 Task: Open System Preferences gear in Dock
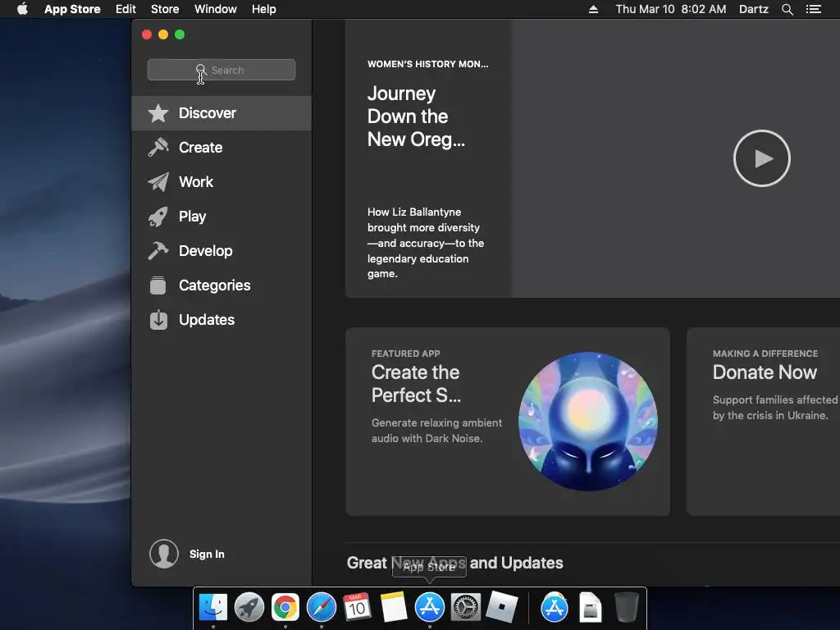466,608
